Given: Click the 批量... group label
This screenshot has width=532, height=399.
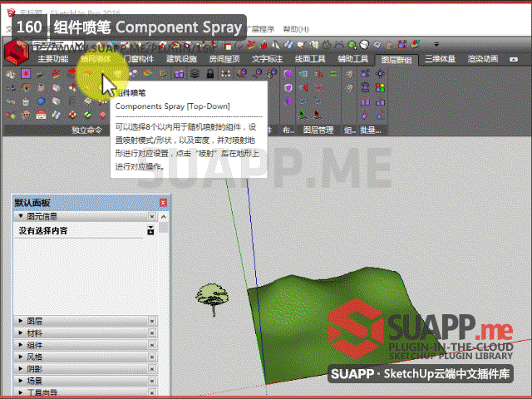Looking at the screenshot, I should click(371, 130).
